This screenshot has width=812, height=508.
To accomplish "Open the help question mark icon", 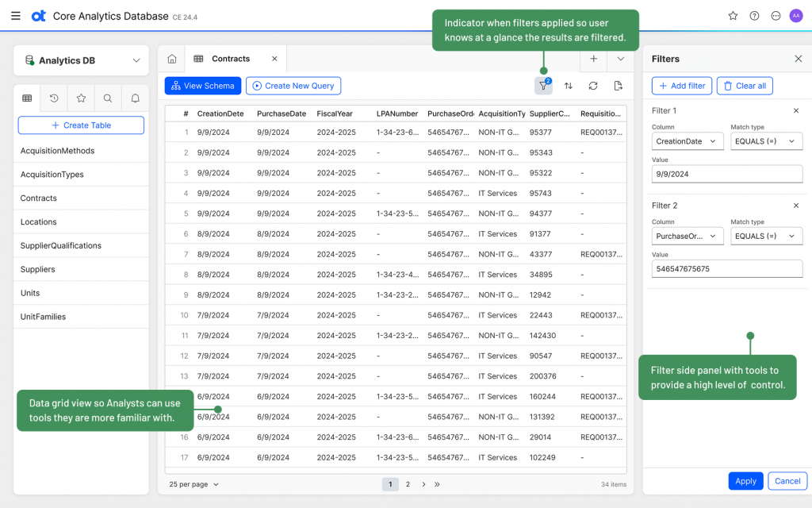I will pos(754,16).
